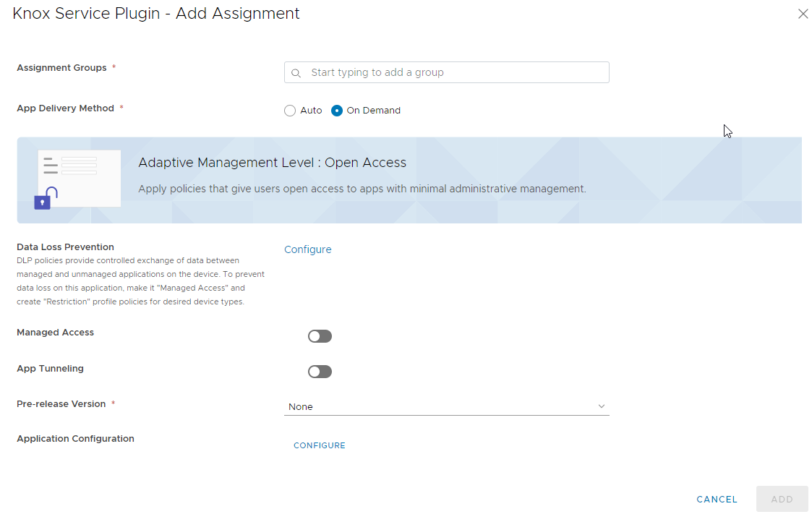Click the CANCEL button
The height and width of the screenshot is (522, 812).
coord(717,499)
